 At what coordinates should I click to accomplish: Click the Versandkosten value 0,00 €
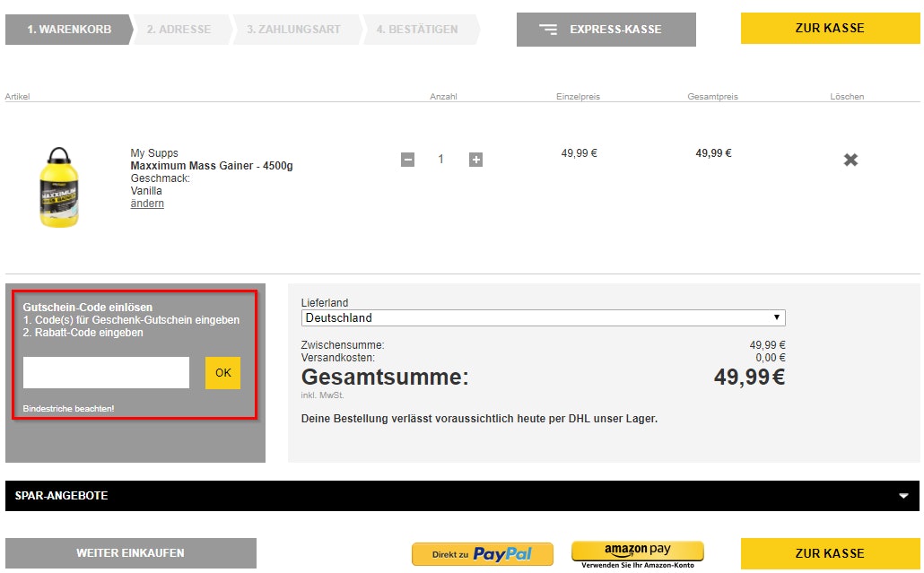pos(771,358)
